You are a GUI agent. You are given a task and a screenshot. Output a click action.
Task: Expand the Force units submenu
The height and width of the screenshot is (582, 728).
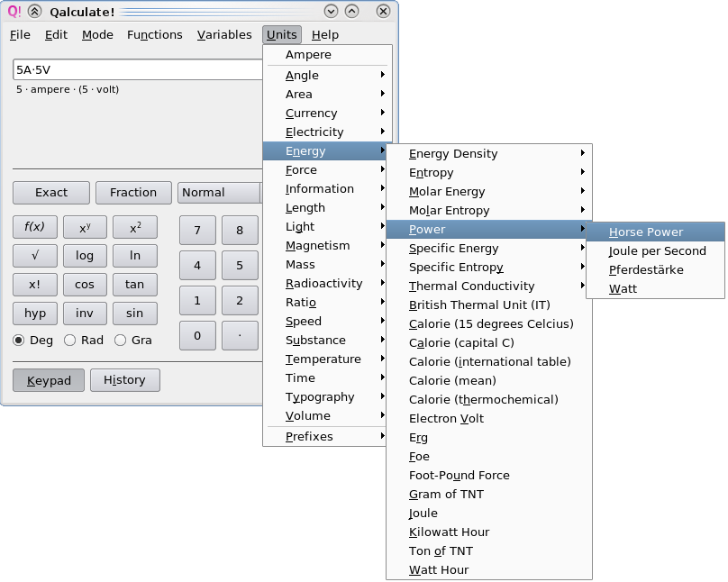click(x=324, y=170)
